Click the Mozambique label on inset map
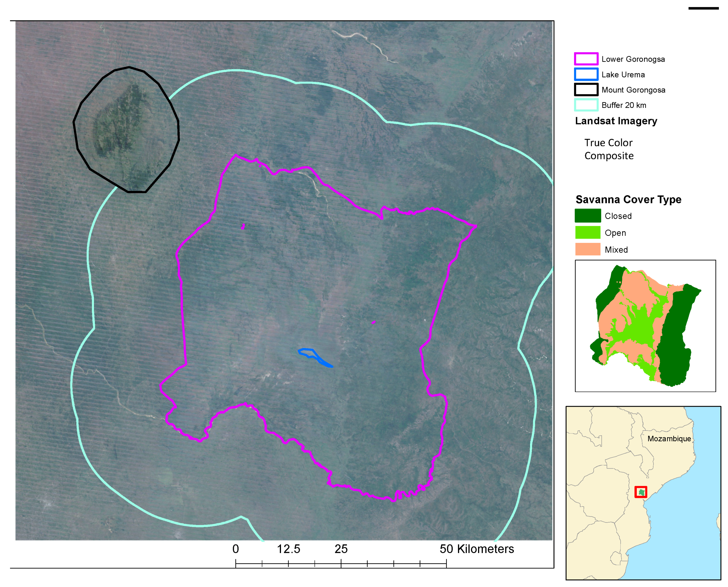728x587 pixels. coord(669,439)
